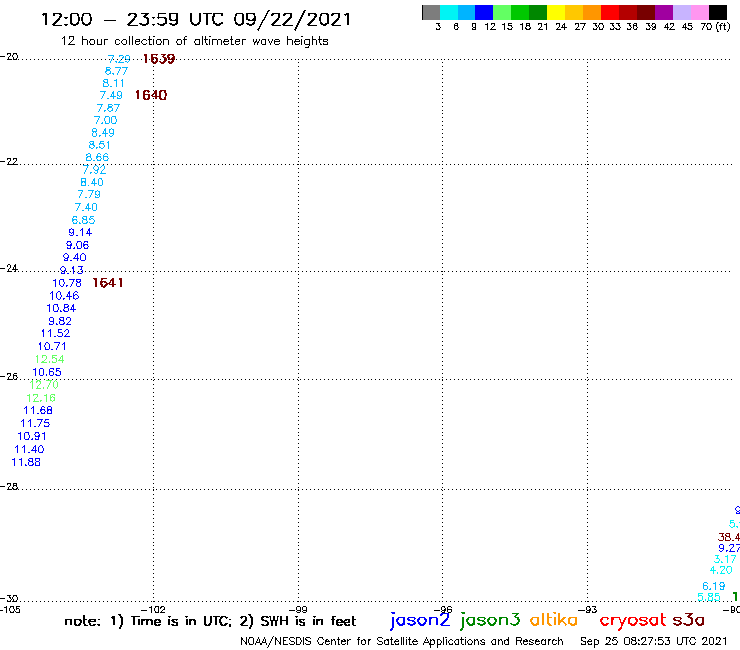740x650 pixels.
Task: Select the 3.17 reading near the right edge
Action: point(725,559)
